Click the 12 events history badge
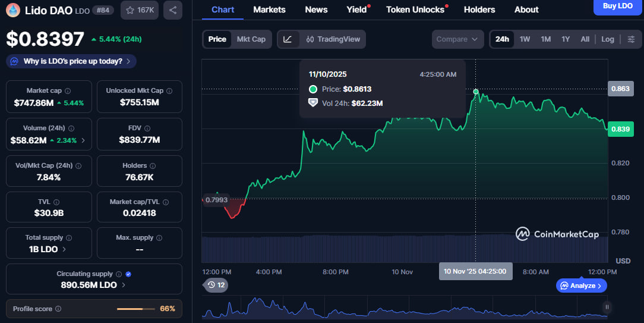Image resolution: width=644 pixels, height=323 pixels. (216, 285)
